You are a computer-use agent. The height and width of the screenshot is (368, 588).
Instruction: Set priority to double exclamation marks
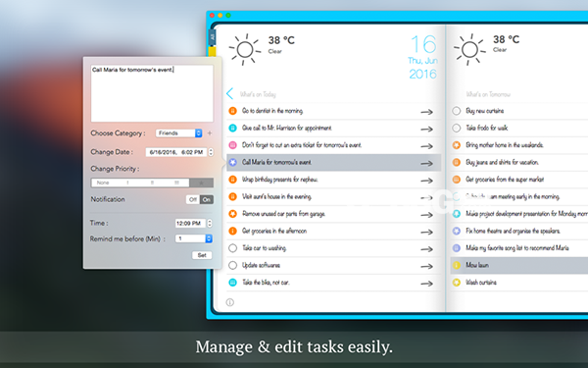[152, 183]
